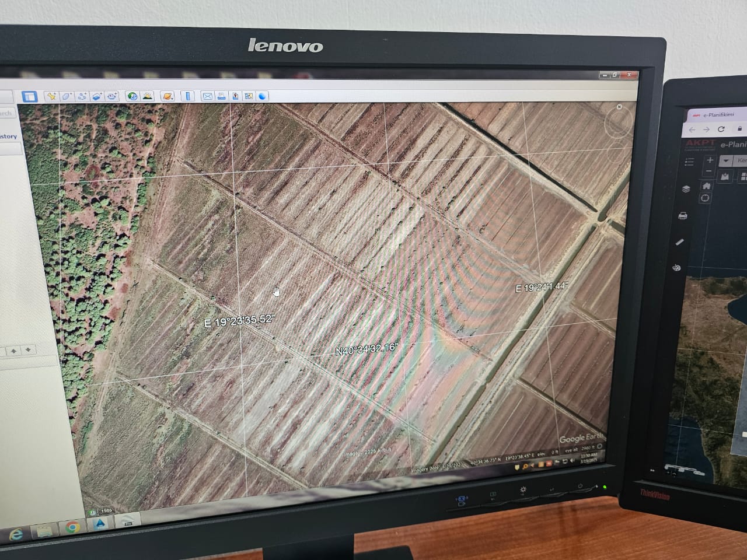747x560 pixels.
Task: Open the layers panel in e-Planifikimi
Action: click(686, 188)
